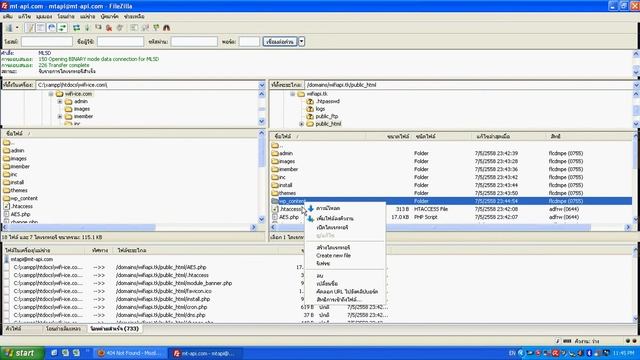Toggle the transfer queue display button
This screenshot has height=360, width=640.
pos(62,28)
